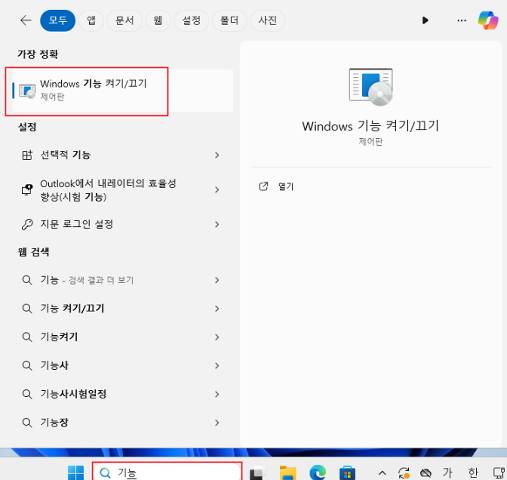Show hidden tray icons caret
Viewport: 507px width, 480px height.
(x=382, y=473)
